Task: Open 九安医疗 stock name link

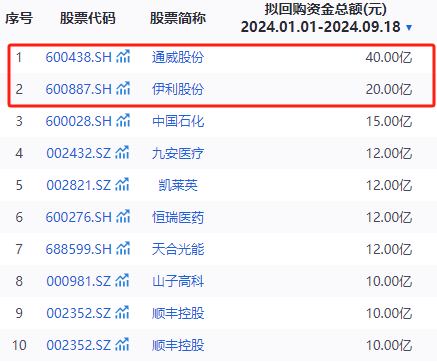Action: pos(178,153)
